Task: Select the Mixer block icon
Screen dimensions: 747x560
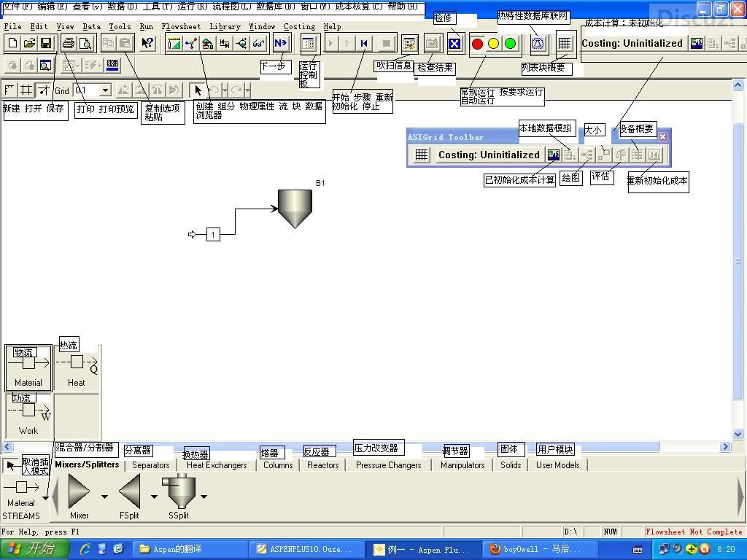Action: 79,491
